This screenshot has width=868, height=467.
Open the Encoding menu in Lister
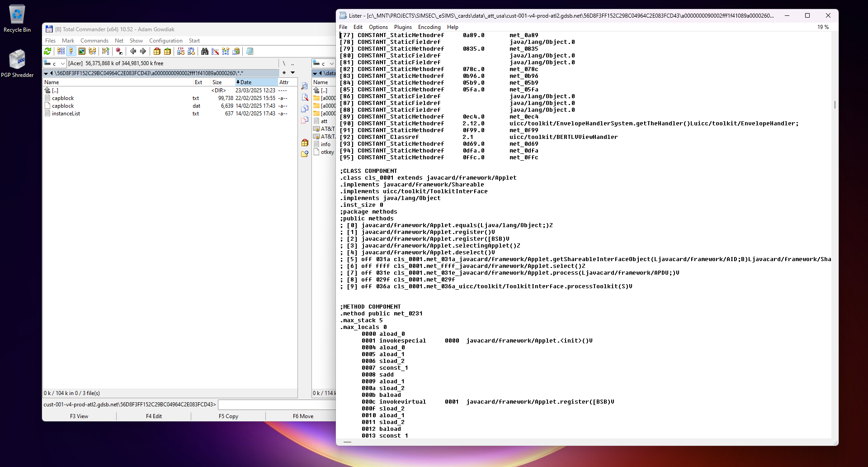pyautogui.click(x=429, y=27)
